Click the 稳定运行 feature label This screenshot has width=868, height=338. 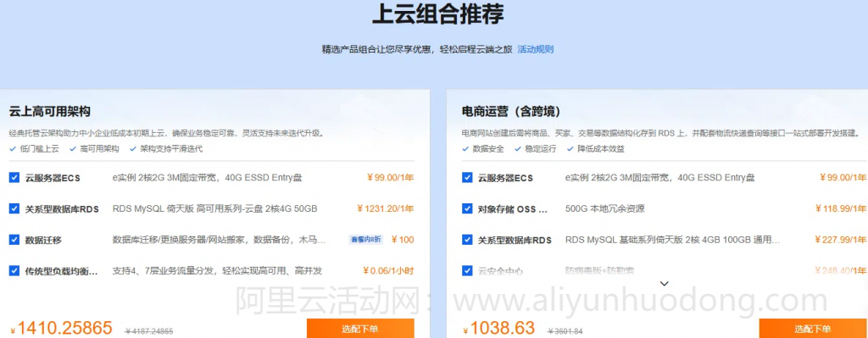pos(540,149)
